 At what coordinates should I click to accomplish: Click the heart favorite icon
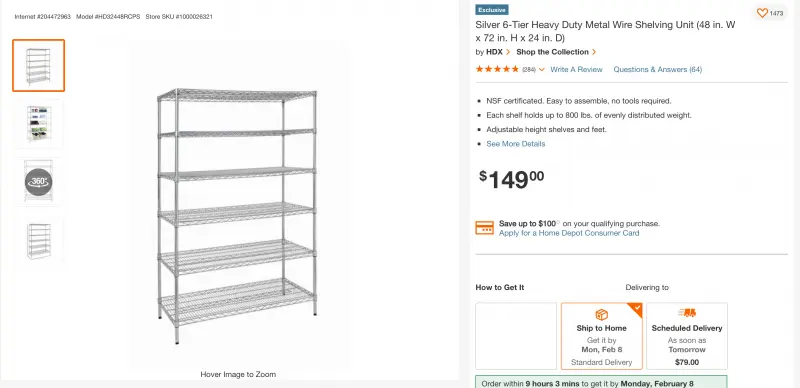tap(762, 13)
